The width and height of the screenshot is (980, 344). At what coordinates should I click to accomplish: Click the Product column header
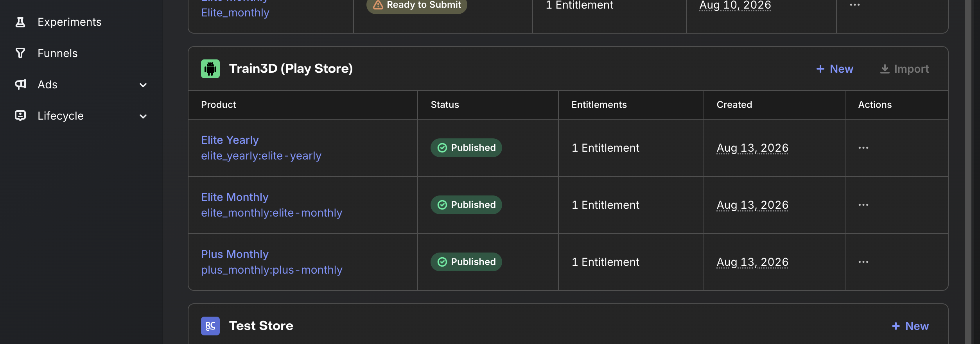(x=219, y=105)
